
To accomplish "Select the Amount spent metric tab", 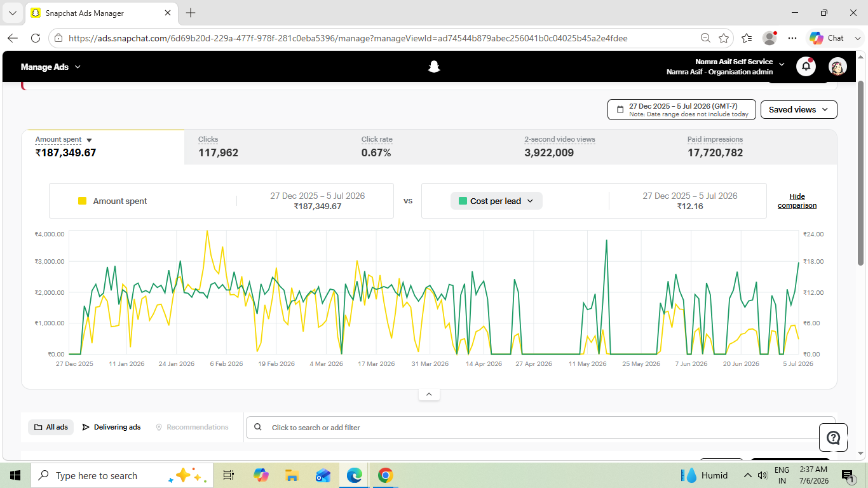I will coord(103,147).
